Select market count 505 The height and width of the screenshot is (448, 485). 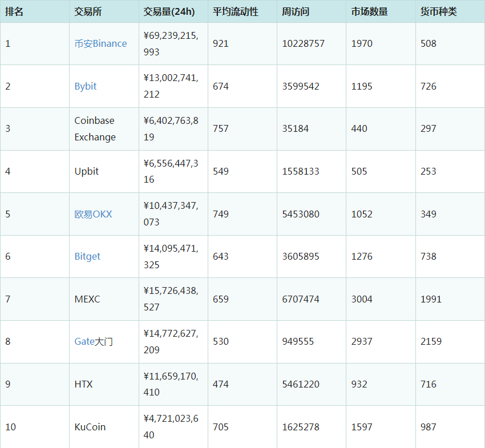coord(359,171)
